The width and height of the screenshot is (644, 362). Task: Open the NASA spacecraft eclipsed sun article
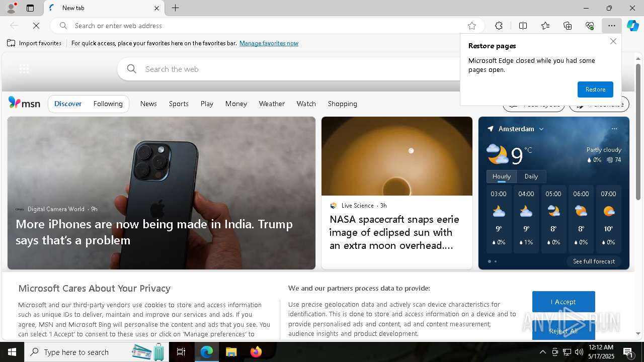(x=394, y=232)
